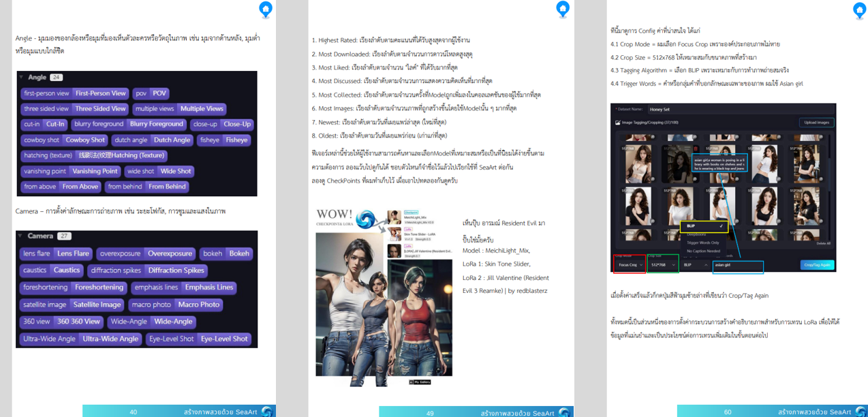Select the Dutch Angle tag
Viewport: 868px width, 417px height.
click(x=153, y=140)
